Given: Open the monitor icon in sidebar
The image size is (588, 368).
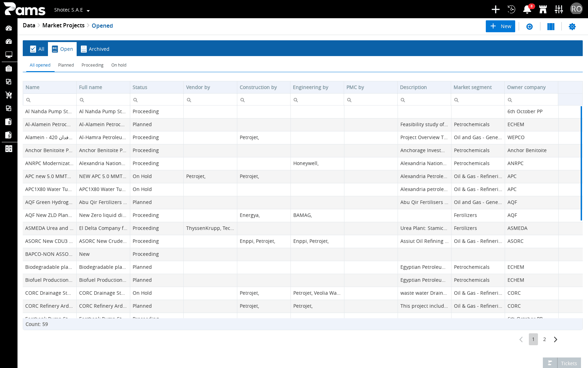Looking at the screenshot, I should pos(9,55).
